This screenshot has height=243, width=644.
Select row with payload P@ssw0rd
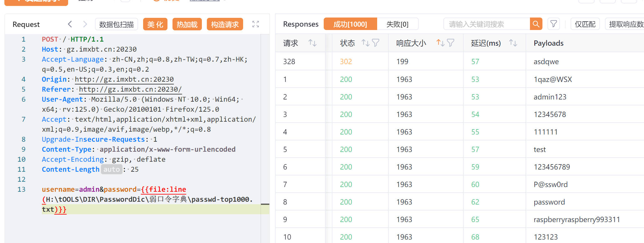pyautogui.click(x=459, y=184)
